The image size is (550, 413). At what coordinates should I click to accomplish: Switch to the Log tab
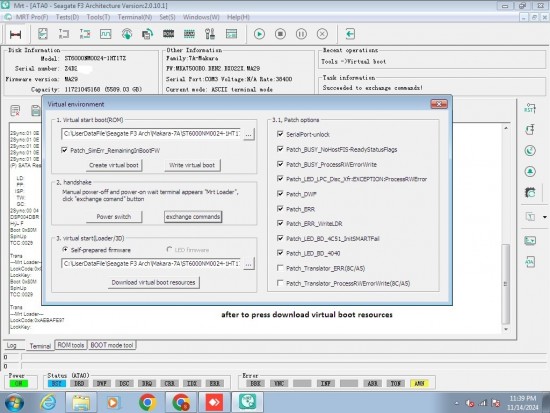pos(12,345)
